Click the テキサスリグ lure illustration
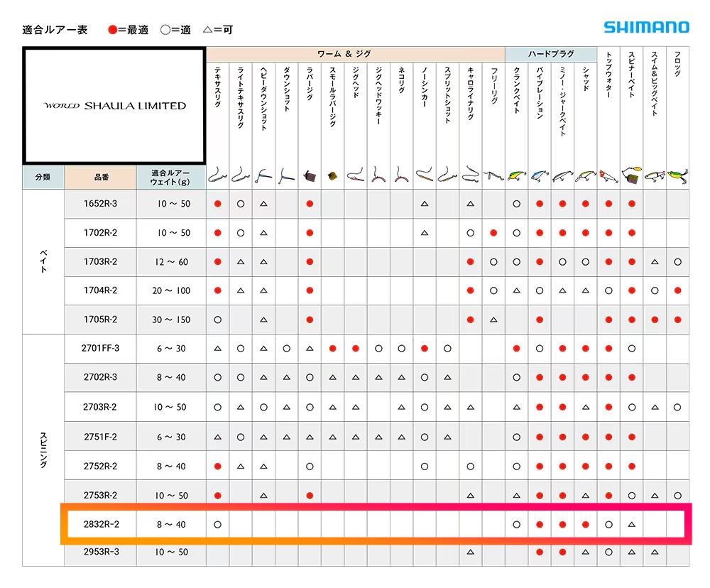710x588 pixels. [x=217, y=175]
